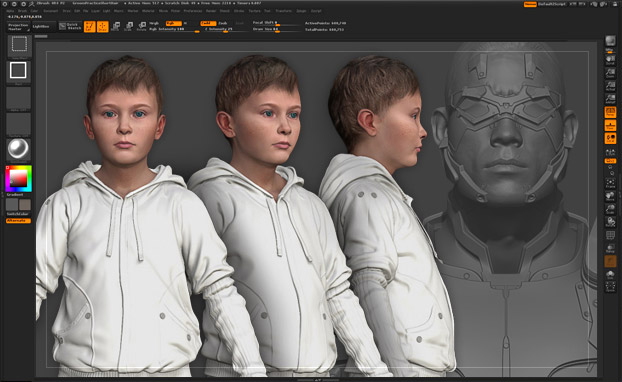
Task: Select the Move transform icon
Action: tap(115, 27)
